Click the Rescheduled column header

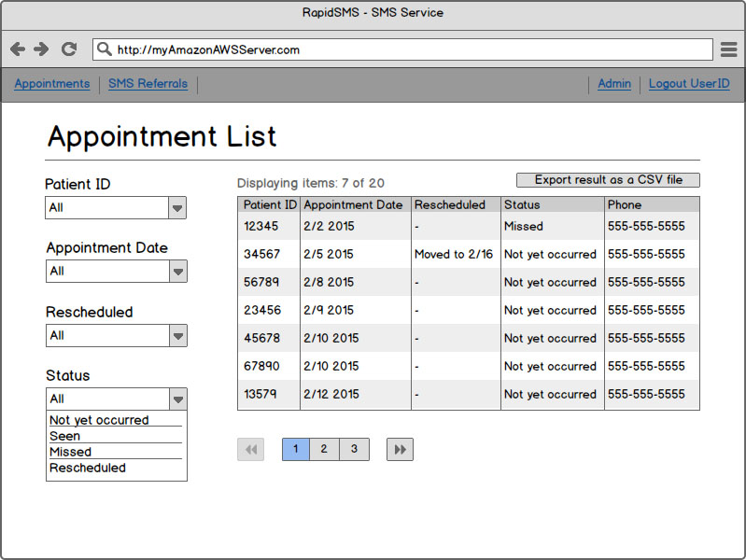click(x=456, y=204)
